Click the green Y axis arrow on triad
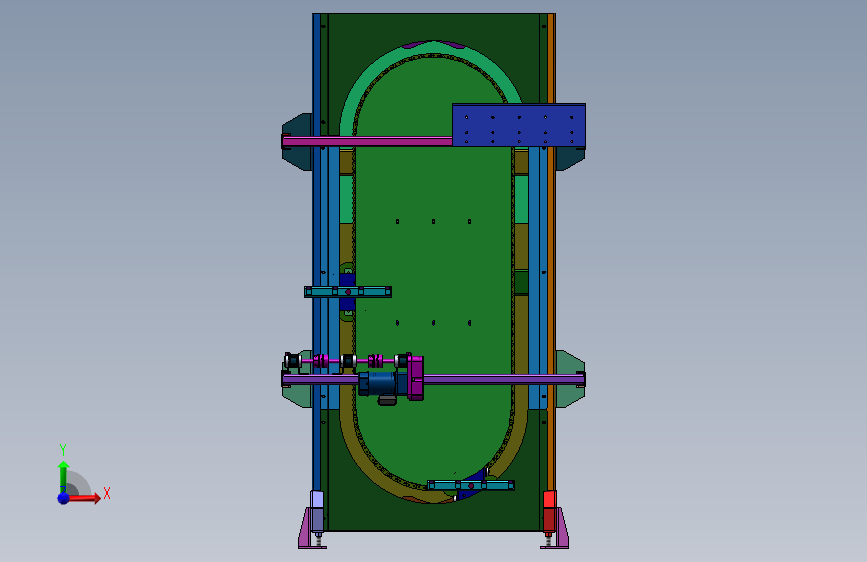The image size is (867, 562). [63, 475]
